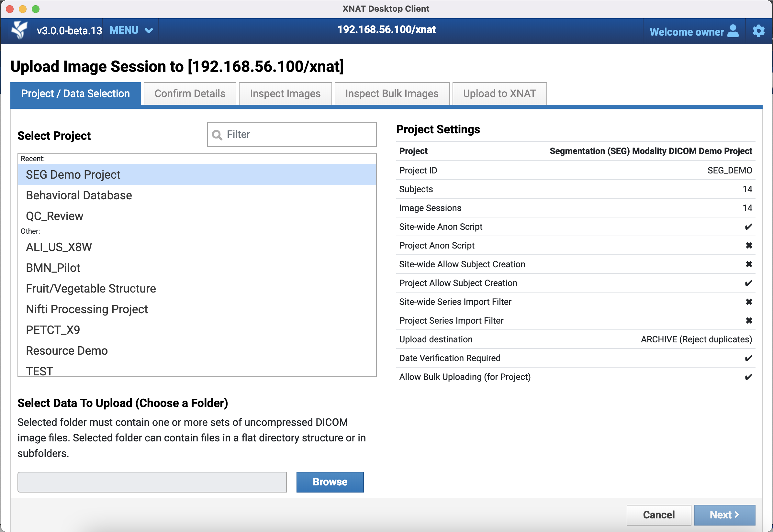Image resolution: width=773 pixels, height=532 pixels.
Task: Expand the MENU dropdown chevron
Action: pos(149,31)
